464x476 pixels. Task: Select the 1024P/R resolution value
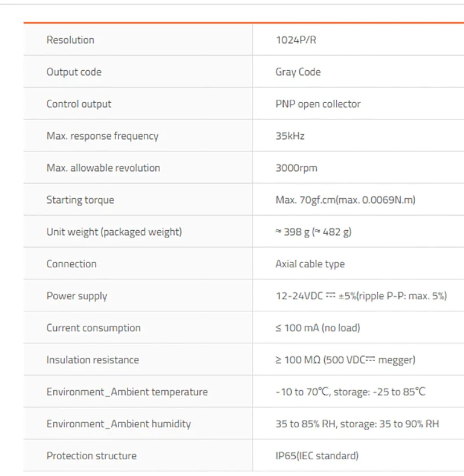coord(296,40)
